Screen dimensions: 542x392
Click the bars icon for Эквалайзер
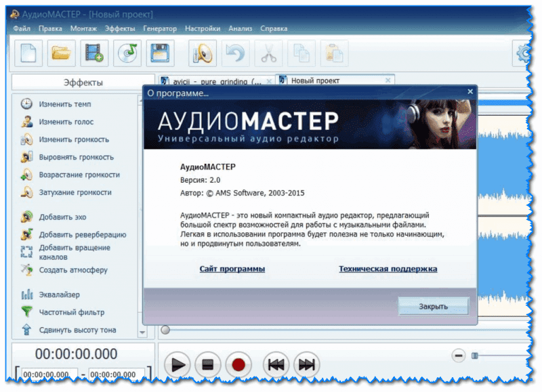click(26, 295)
